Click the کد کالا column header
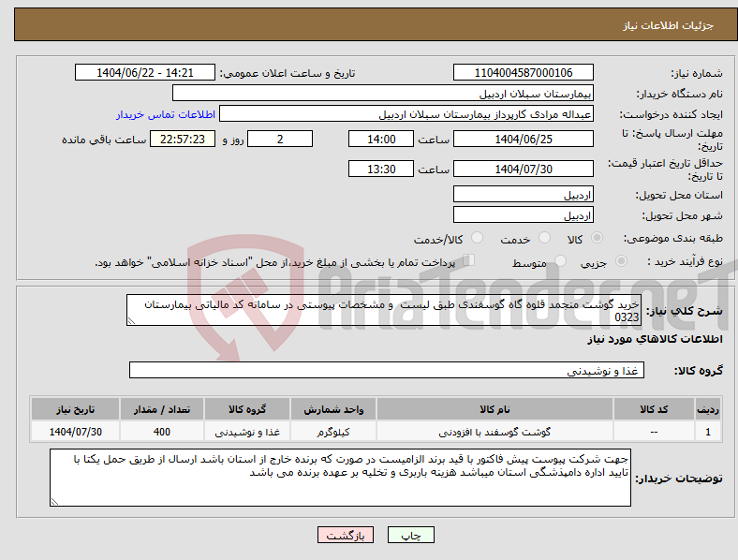Viewport: 738px width, 560px height. [654, 409]
